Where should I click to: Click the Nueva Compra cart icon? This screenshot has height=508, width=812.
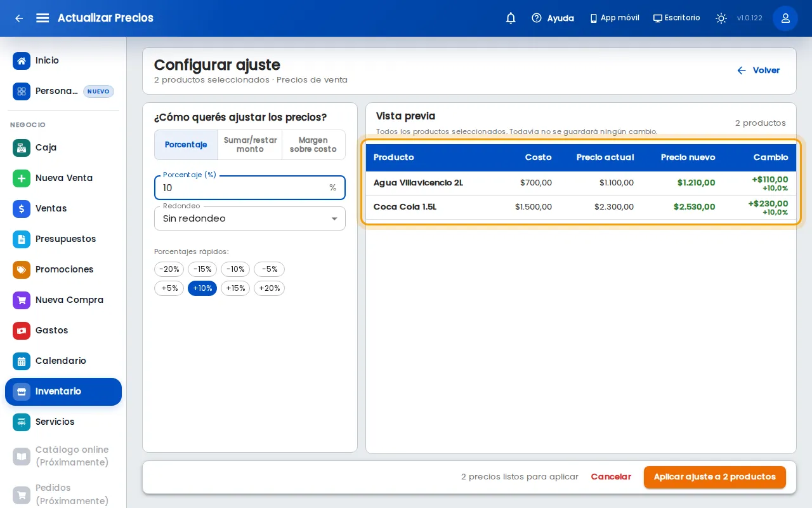(x=22, y=300)
